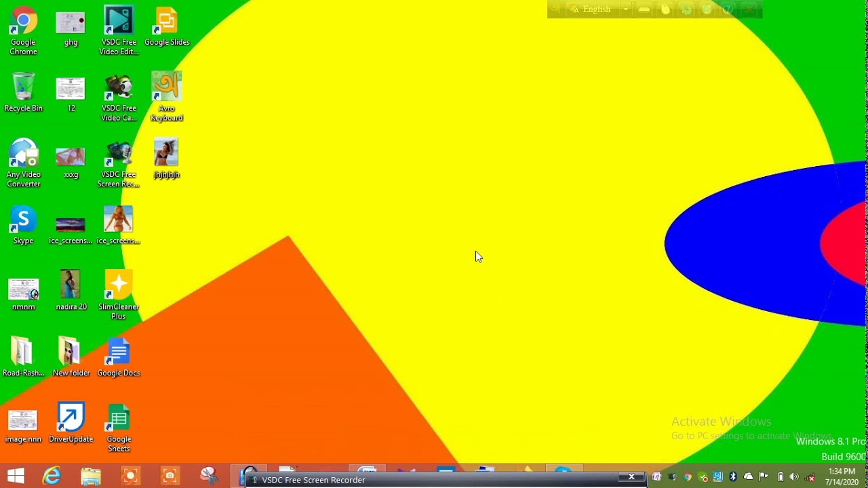Launch DriverUpdate shortcut

tap(71, 424)
